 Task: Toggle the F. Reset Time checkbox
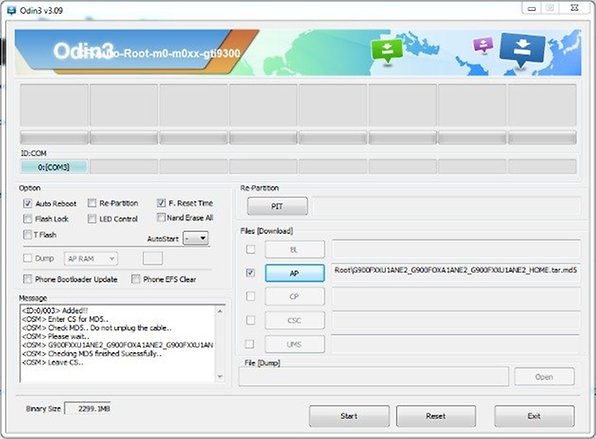point(161,203)
